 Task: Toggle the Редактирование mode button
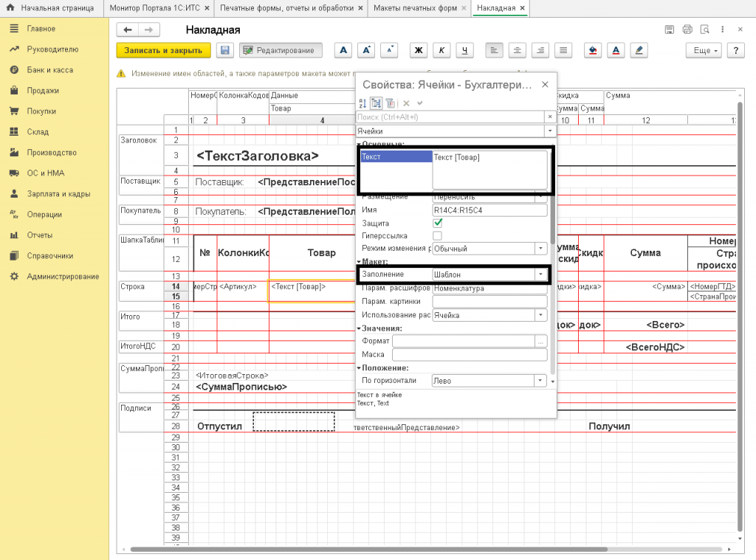[281, 50]
